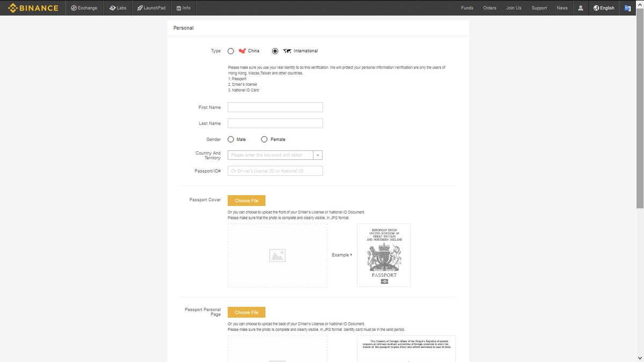Select the International type radio button
Screen dimensions: 644x362
275,51
